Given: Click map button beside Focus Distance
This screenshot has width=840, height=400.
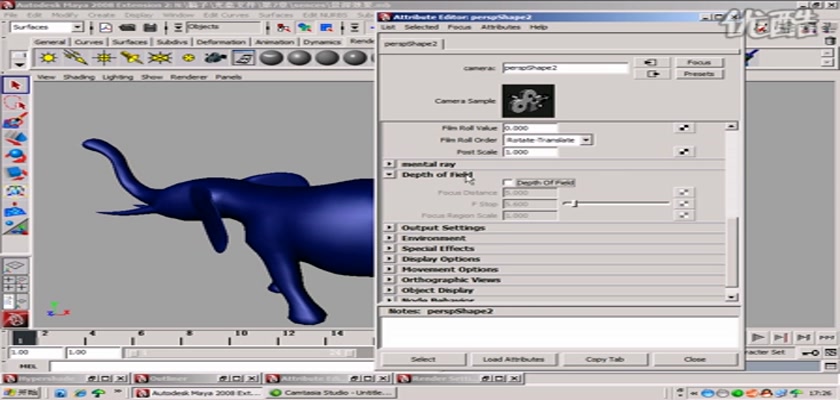Looking at the screenshot, I should [684, 192].
